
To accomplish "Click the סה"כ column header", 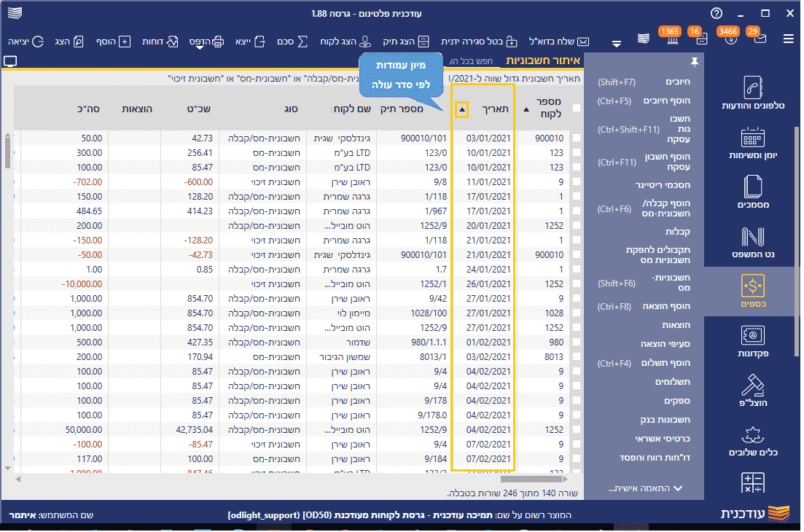I will point(88,109).
